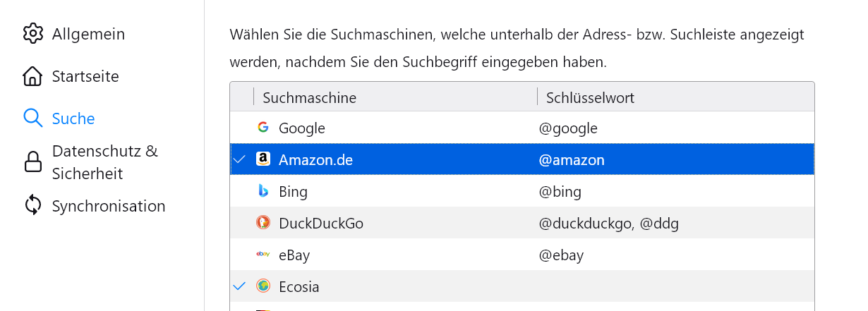
Task: Click the Suche magnifier icon
Action: 33,118
